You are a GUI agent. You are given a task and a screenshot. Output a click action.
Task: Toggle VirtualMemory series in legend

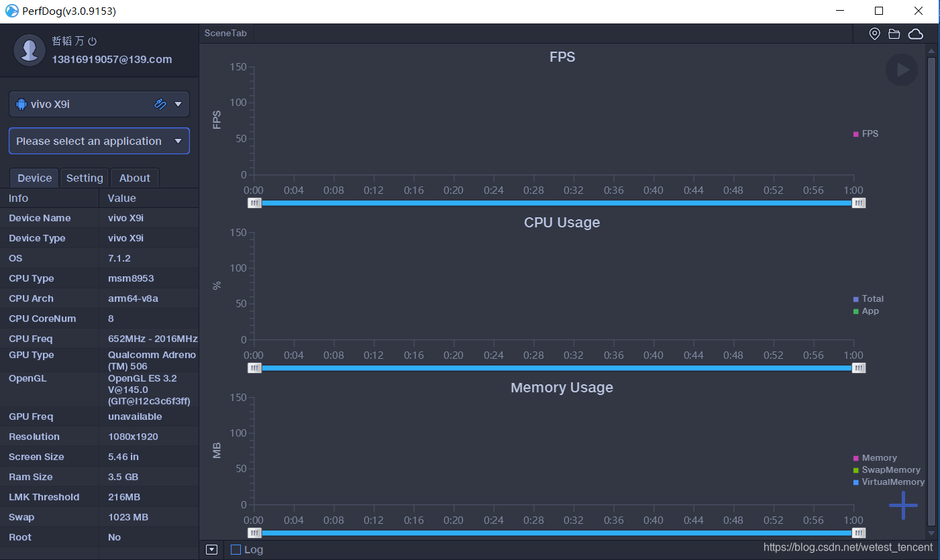click(888, 482)
